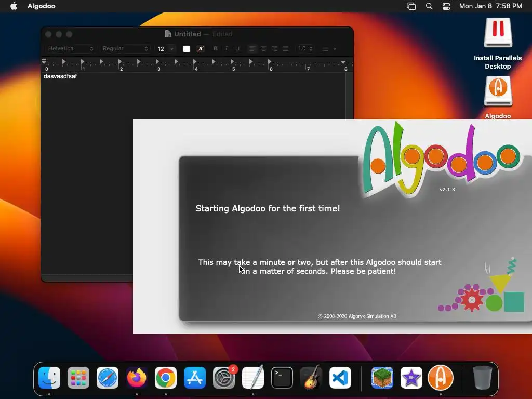The image size is (532, 399).
Task: Expand the list bullets dropdown in TextEdit
Action: [329, 49]
